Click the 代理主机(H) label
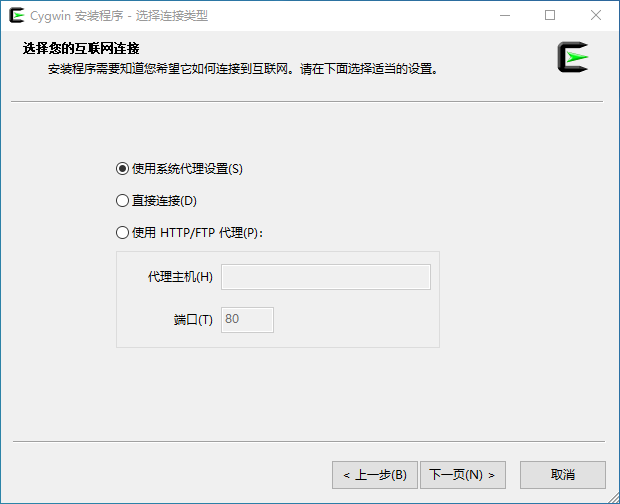The width and height of the screenshot is (620, 504). pos(180,277)
